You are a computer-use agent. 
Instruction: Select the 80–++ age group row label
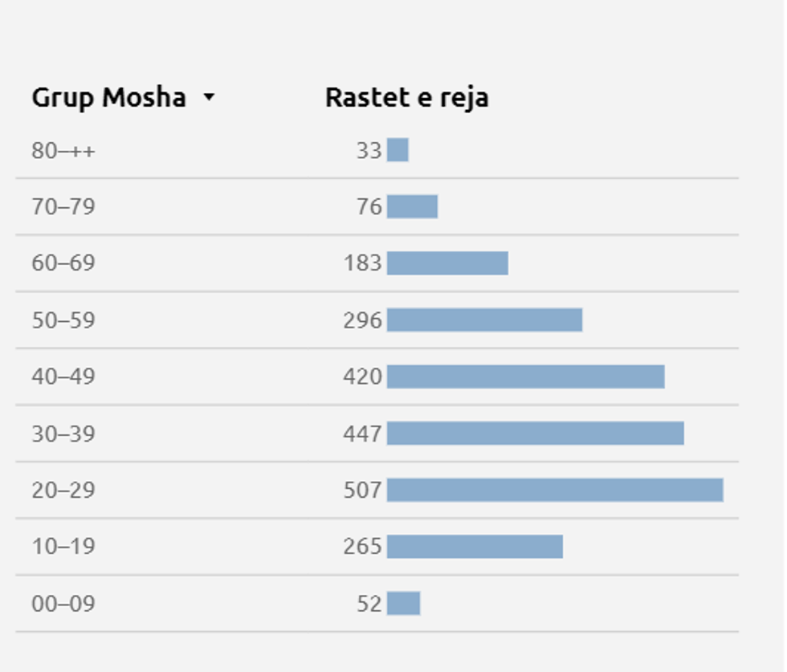63,150
